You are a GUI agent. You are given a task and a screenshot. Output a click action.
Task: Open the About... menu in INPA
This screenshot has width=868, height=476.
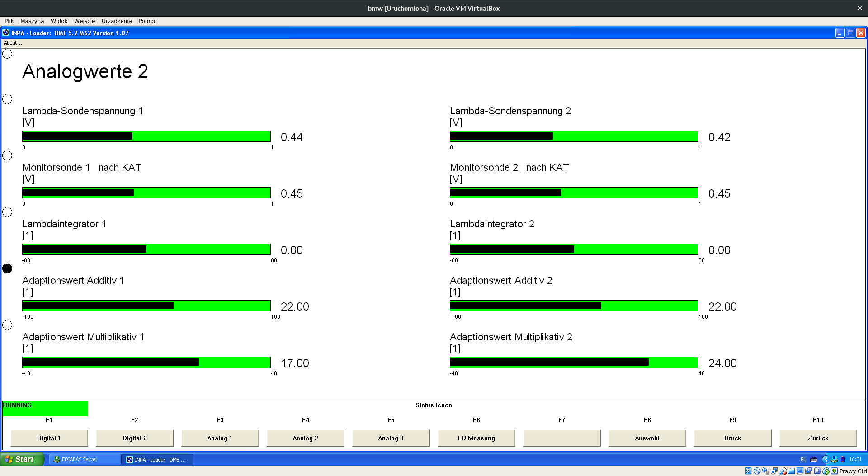click(x=13, y=43)
